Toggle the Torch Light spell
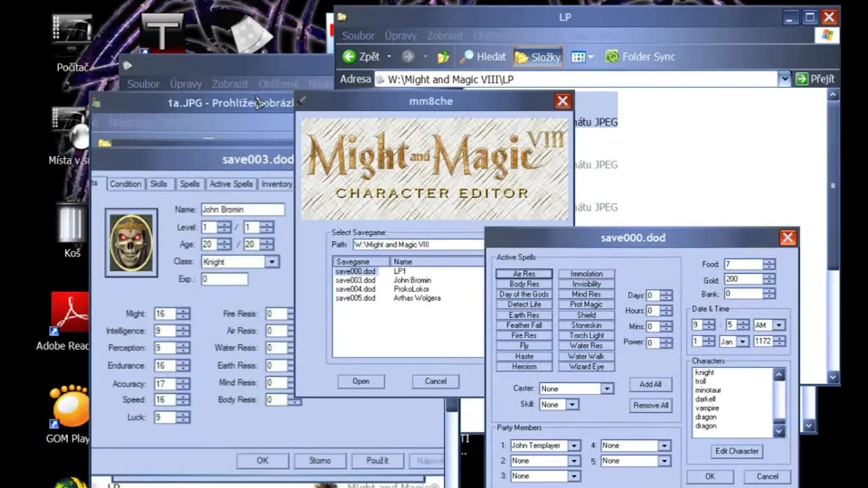The width and height of the screenshot is (868, 488). point(587,335)
